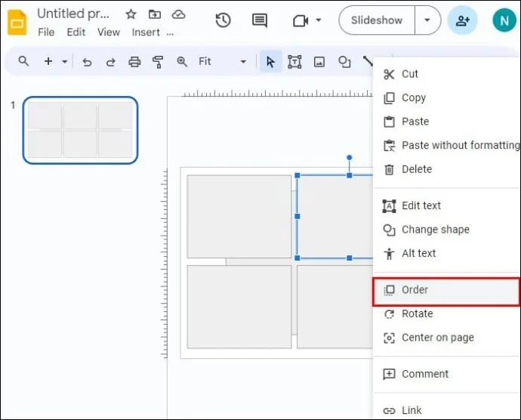This screenshot has width=521, height=420.
Task: Choose Change shape in context menu
Action: [x=447, y=230]
